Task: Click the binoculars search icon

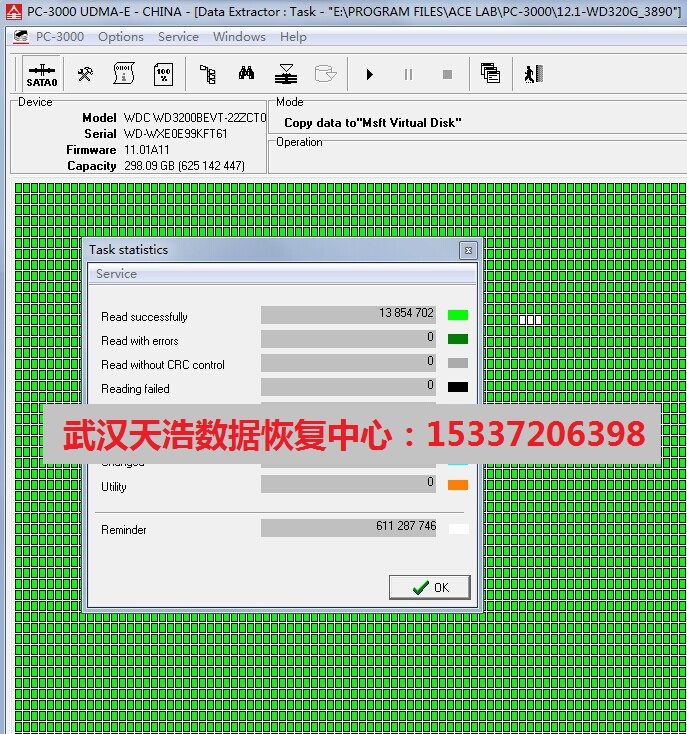Action: click(x=246, y=74)
